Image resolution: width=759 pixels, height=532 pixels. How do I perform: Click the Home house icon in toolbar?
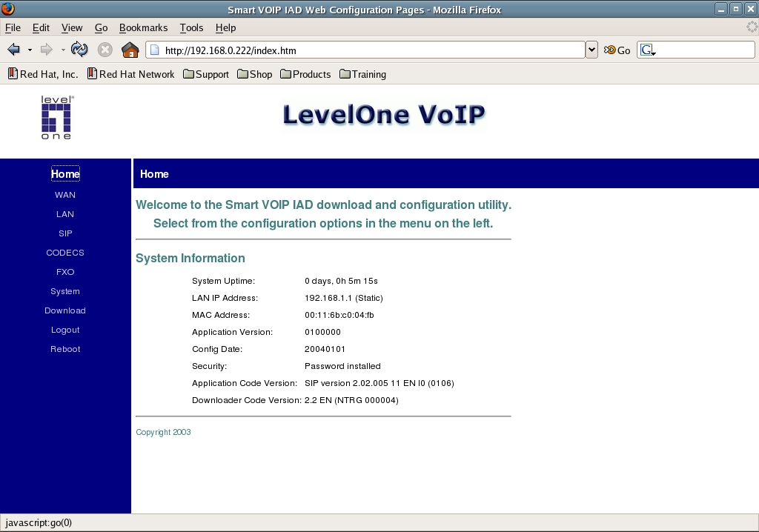pos(130,50)
